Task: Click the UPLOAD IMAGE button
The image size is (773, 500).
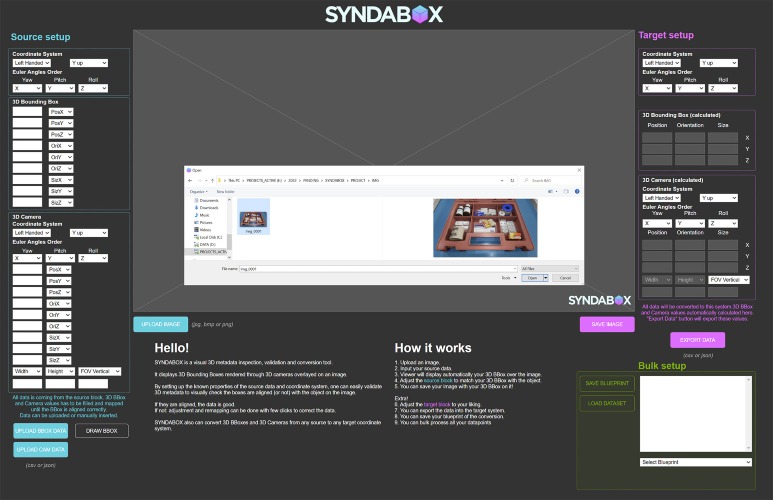Action: tap(161, 324)
